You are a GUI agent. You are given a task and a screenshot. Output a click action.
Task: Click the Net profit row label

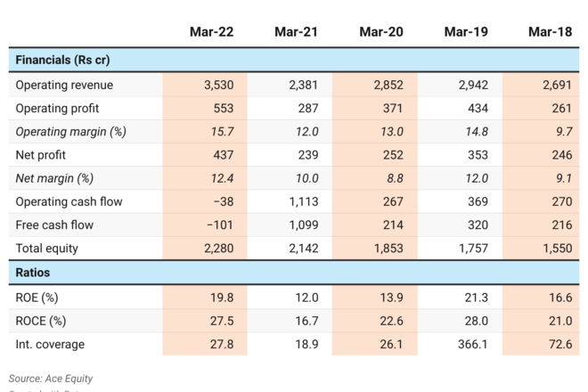click(x=44, y=155)
